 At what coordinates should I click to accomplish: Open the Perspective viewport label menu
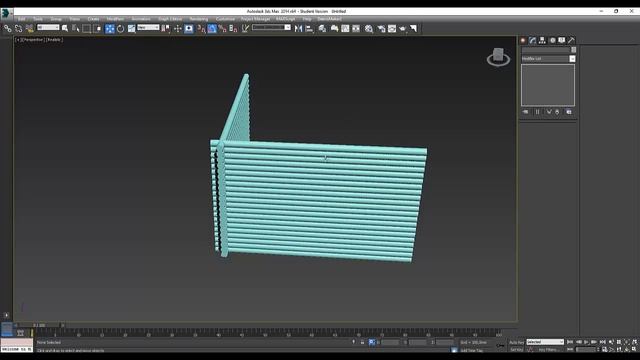click(32, 40)
